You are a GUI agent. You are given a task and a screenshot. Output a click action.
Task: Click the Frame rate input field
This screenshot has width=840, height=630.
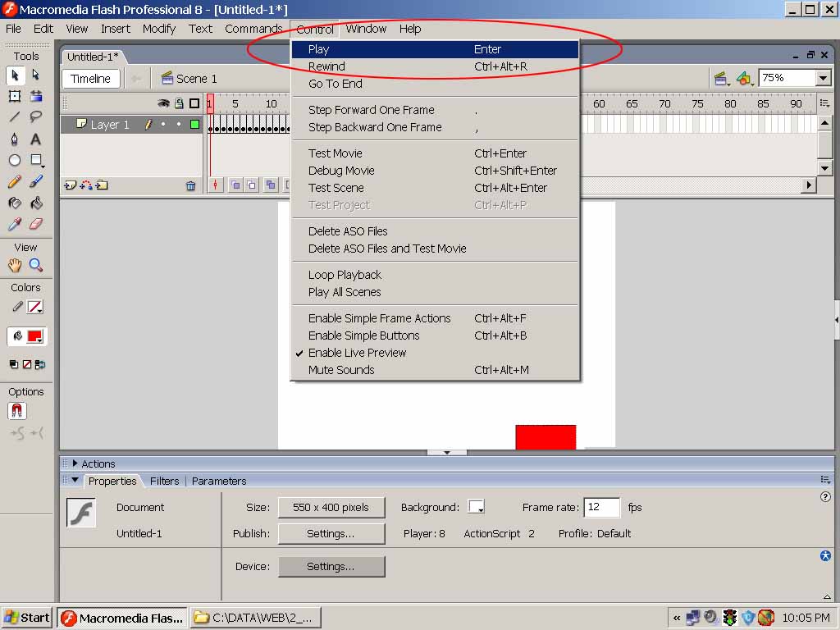click(601, 507)
